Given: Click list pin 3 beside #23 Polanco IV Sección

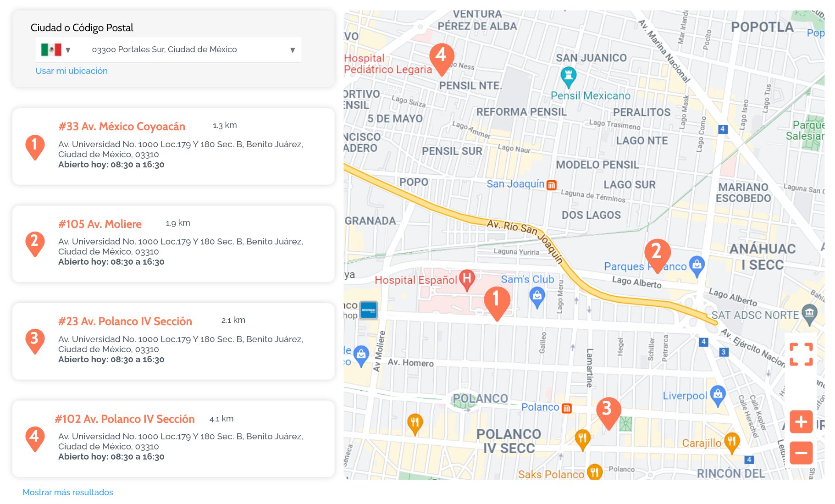Looking at the screenshot, I should (35, 342).
